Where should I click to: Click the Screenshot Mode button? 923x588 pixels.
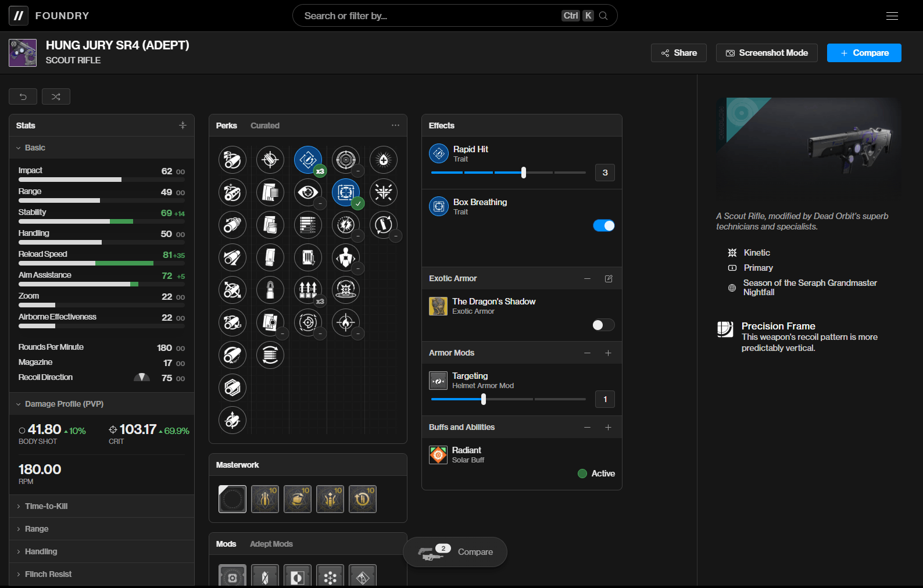[767, 53]
